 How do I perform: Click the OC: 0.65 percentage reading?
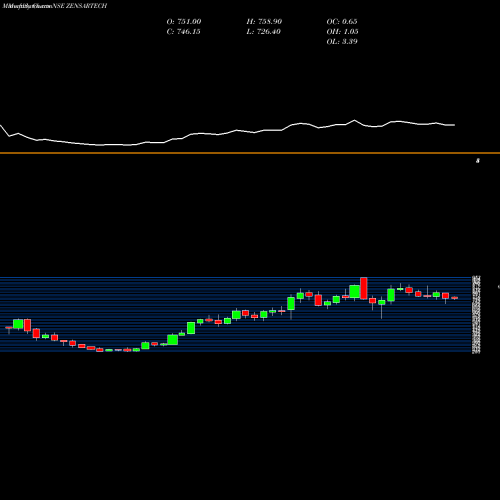point(342,22)
